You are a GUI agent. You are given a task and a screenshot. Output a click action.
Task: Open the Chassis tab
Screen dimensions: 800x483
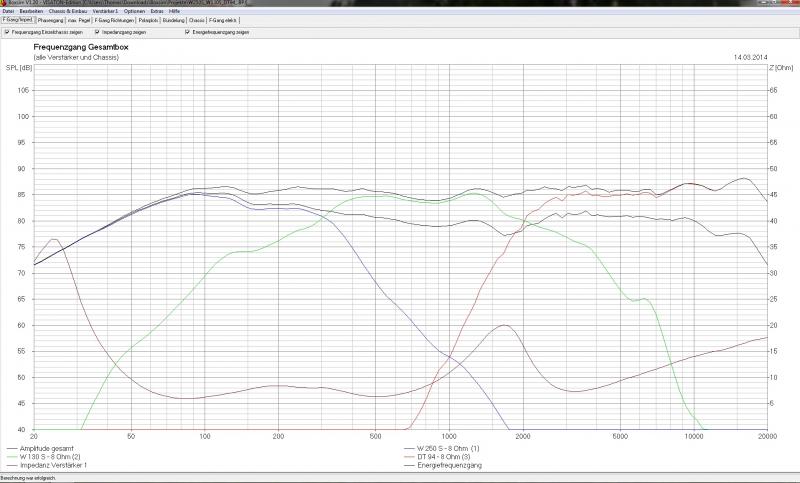pos(197,20)
